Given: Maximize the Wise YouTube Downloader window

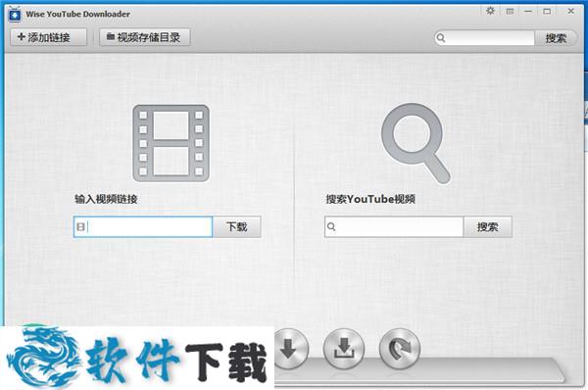Looking at the screenshot, I should tap(547, 11).
